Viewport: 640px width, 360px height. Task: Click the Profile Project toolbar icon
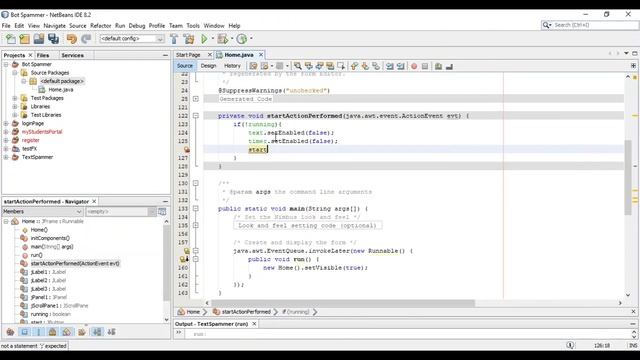tap(242, 39)
